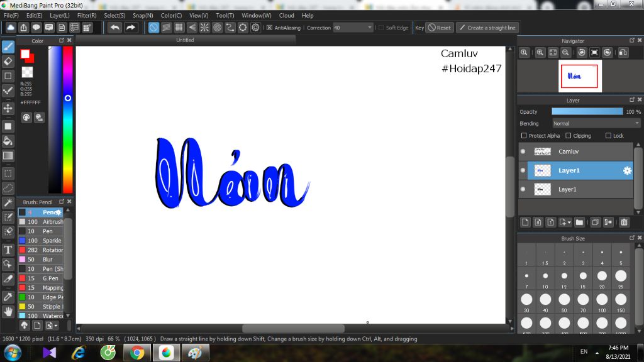
Task: Select transparent color swatch
Action: (x=27, y=72)
